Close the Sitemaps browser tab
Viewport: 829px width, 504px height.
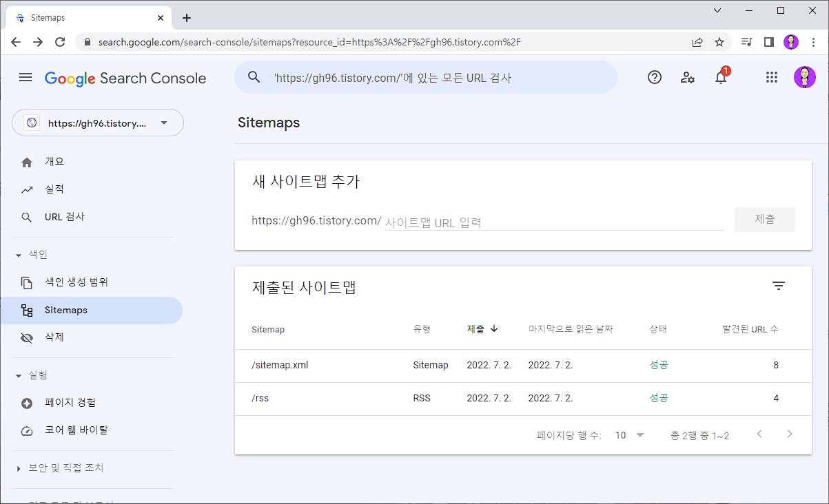[x=161, y=18]
